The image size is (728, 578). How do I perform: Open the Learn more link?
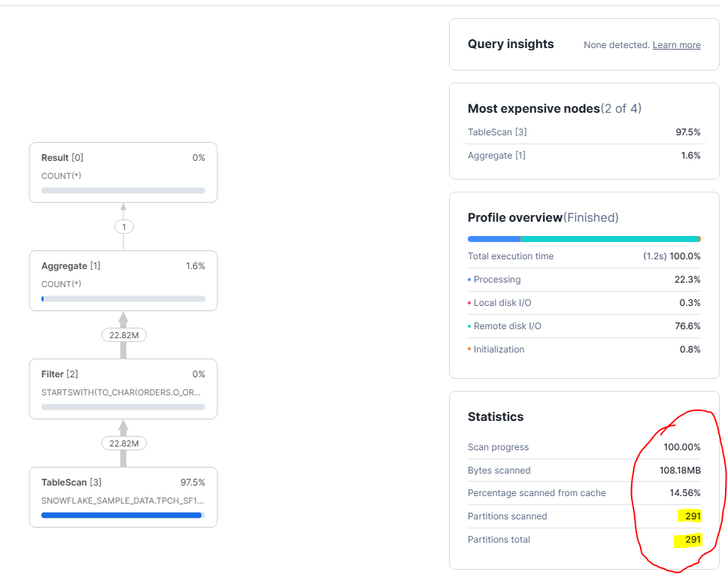click(x=675, y=45)
